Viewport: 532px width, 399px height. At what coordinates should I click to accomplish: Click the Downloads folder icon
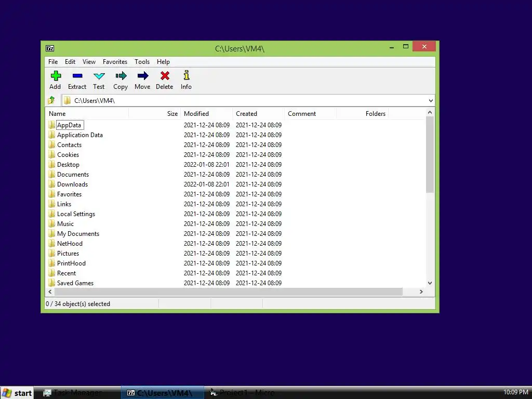51,184
